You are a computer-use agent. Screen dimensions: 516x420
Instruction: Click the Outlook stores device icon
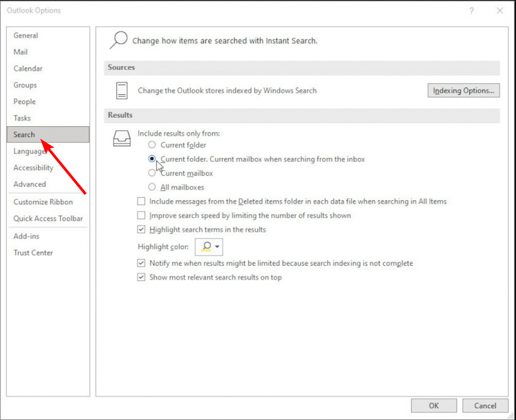[x=122, y=91]
